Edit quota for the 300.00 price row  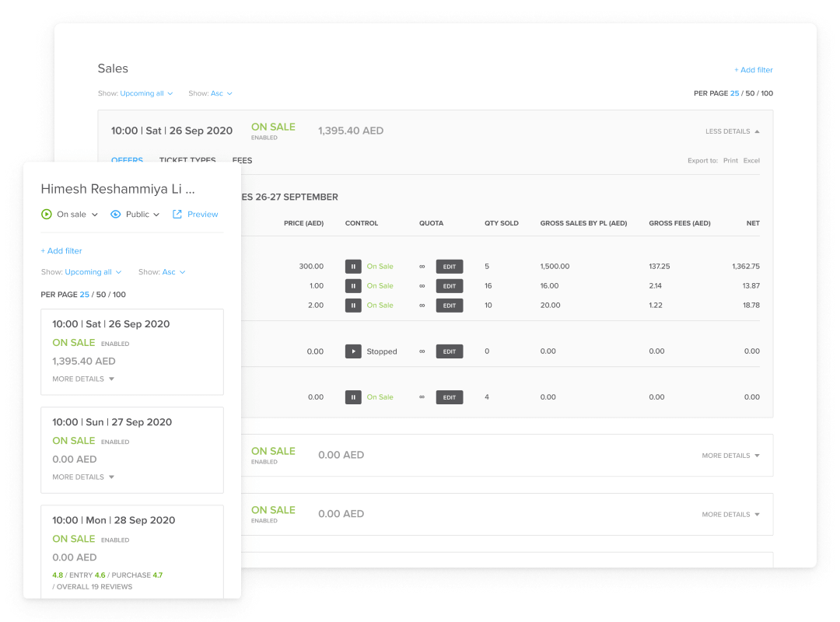pos(450,266)
